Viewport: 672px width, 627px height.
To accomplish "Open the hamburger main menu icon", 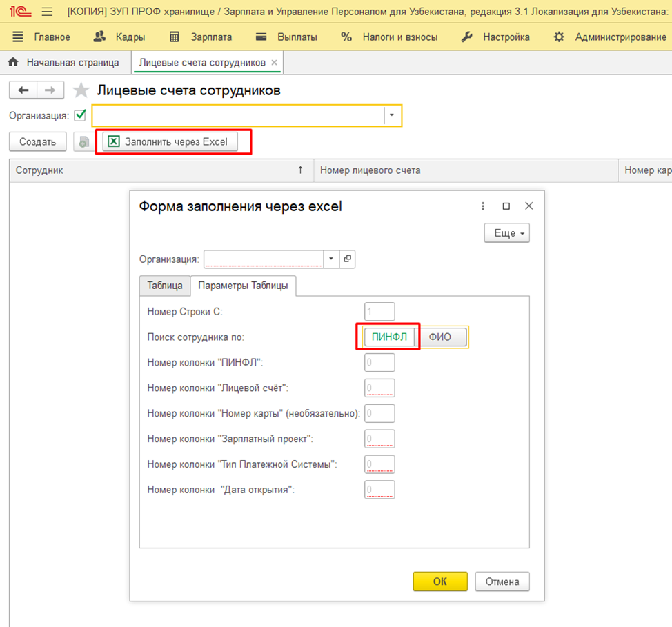I will point(47,12).
